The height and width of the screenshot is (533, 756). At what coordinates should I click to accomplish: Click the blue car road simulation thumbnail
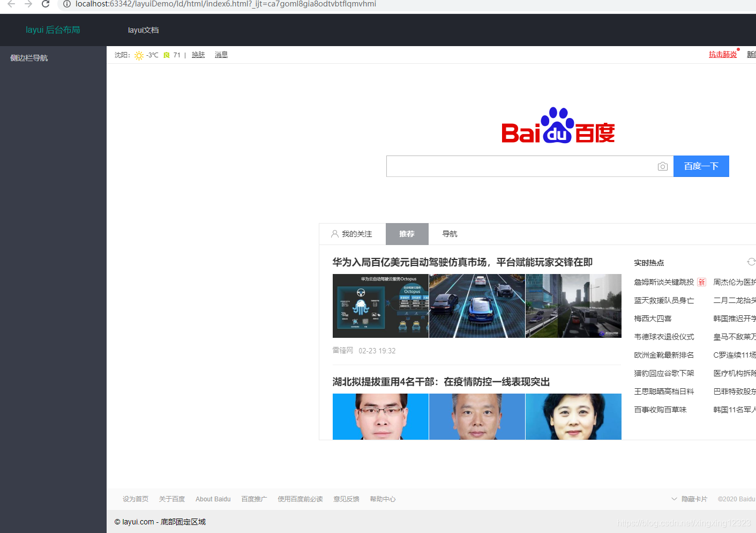[x=477, y=306]
